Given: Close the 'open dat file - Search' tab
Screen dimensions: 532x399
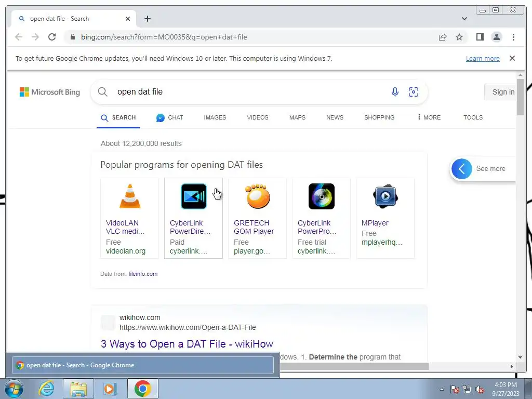Looking at the screenshot, I should click(128, 19).
